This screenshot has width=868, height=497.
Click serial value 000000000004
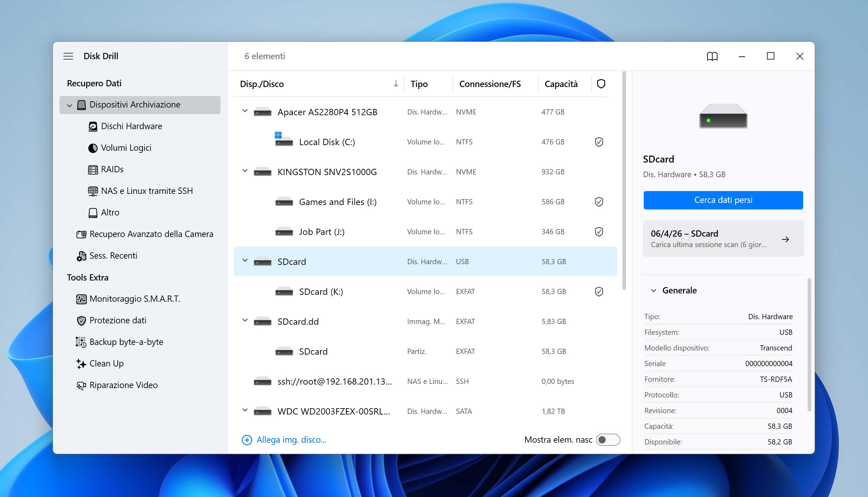click(769, 364)
